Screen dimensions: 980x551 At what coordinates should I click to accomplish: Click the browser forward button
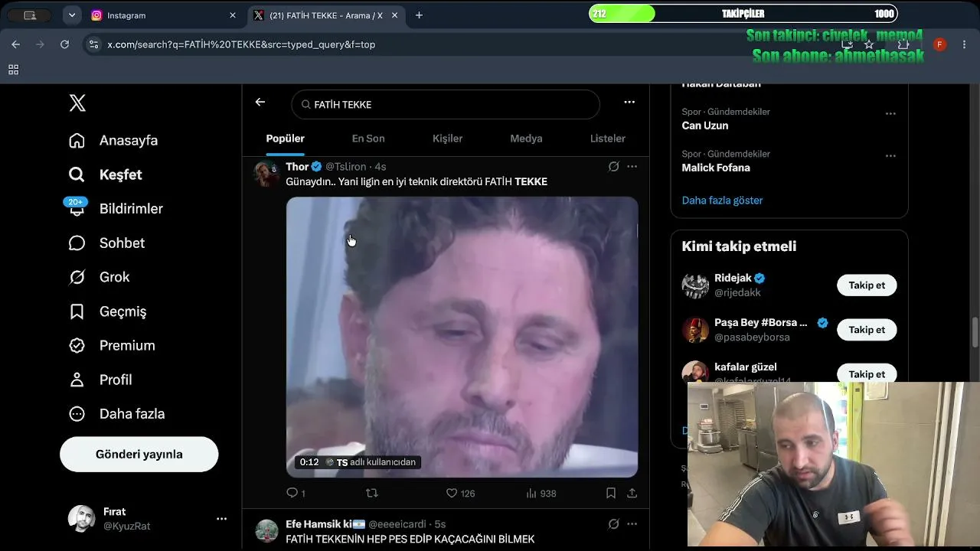40,44
